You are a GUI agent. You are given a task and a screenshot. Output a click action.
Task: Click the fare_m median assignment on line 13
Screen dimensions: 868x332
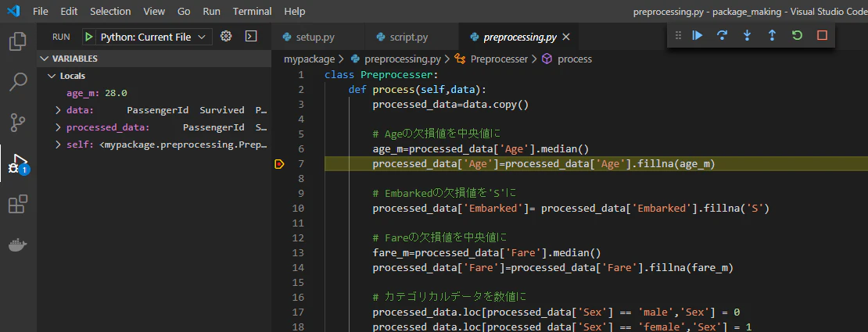486,253
